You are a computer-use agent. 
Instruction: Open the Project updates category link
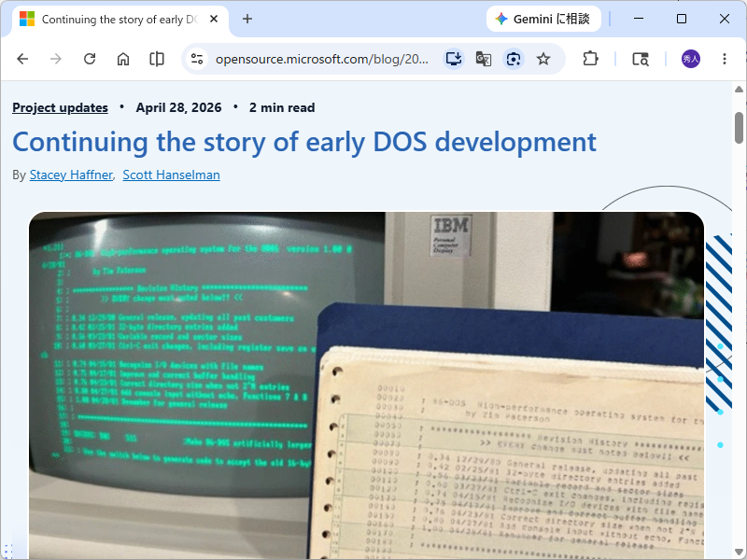point(60,107)
